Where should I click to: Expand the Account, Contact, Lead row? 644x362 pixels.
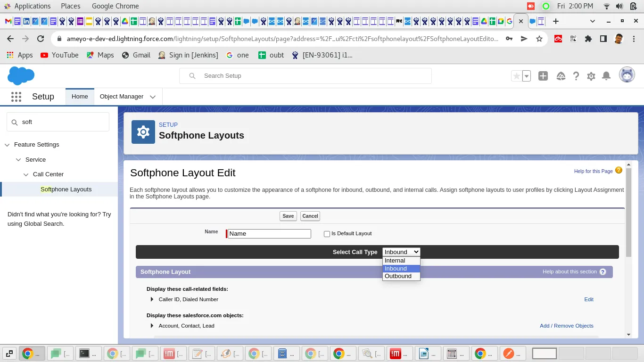(x=152, y=326)
